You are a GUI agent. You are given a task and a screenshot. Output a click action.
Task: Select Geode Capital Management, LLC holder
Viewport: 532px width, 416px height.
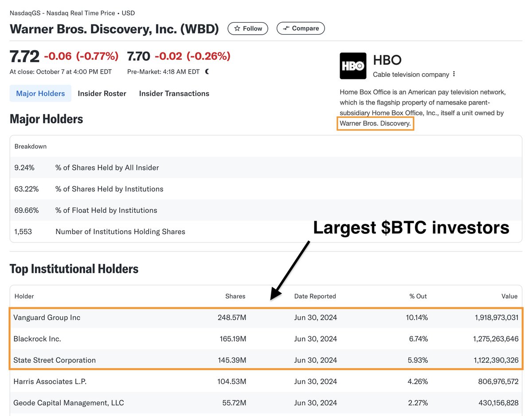(x=69, y=403)
